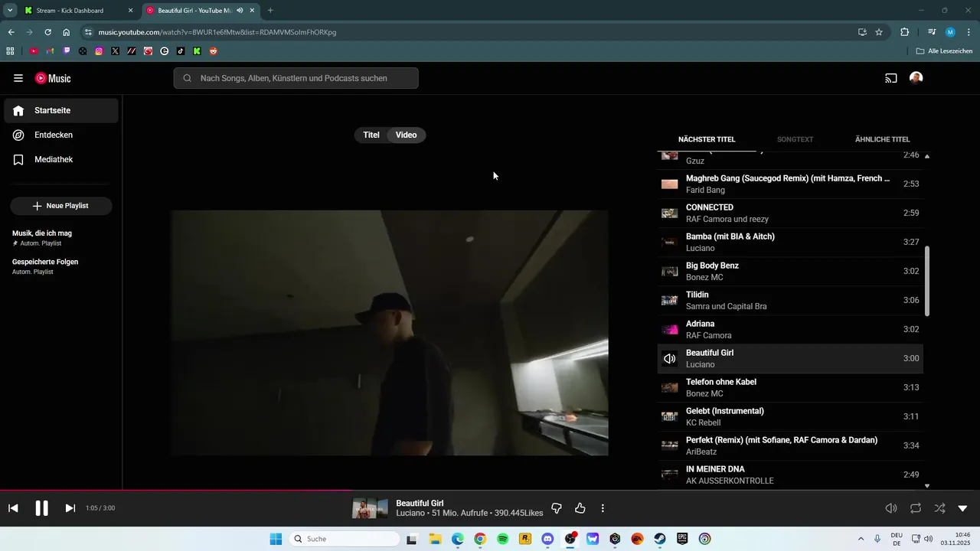Go to Entdecken in sidebar
Image resolution: width=980 pixels, height=551 pixels.
[x=61, y=135]
